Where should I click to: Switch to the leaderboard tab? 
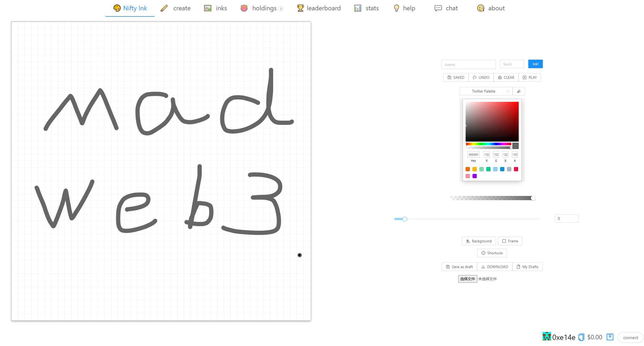319,8
